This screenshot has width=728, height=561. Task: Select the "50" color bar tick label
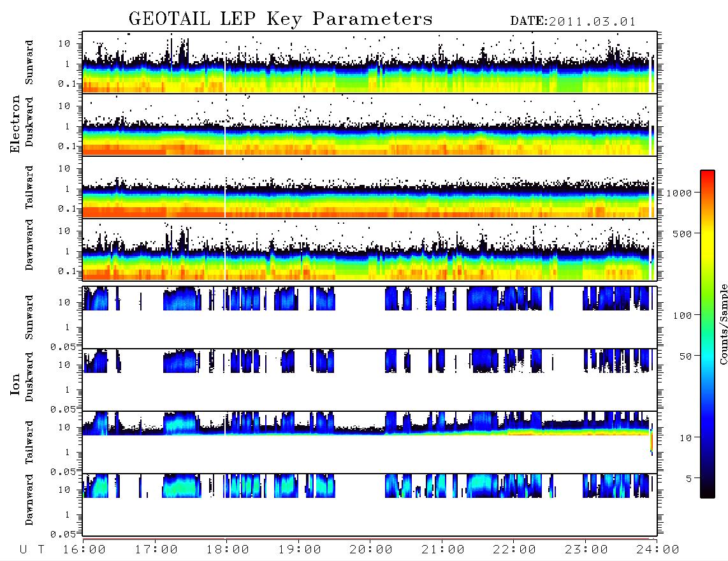[x=686, y=356]
